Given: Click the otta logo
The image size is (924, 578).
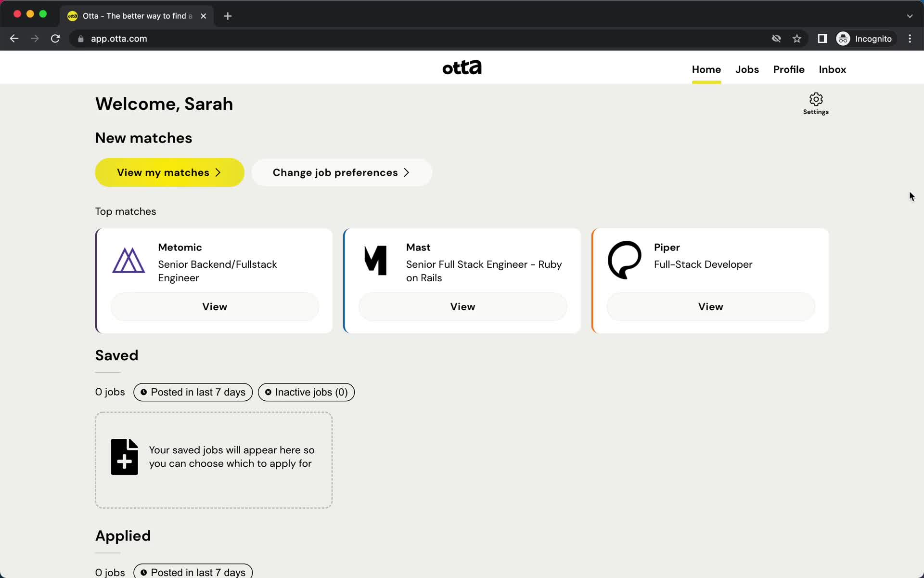Looking at the screenshot, I should click(x=462, y=67).
